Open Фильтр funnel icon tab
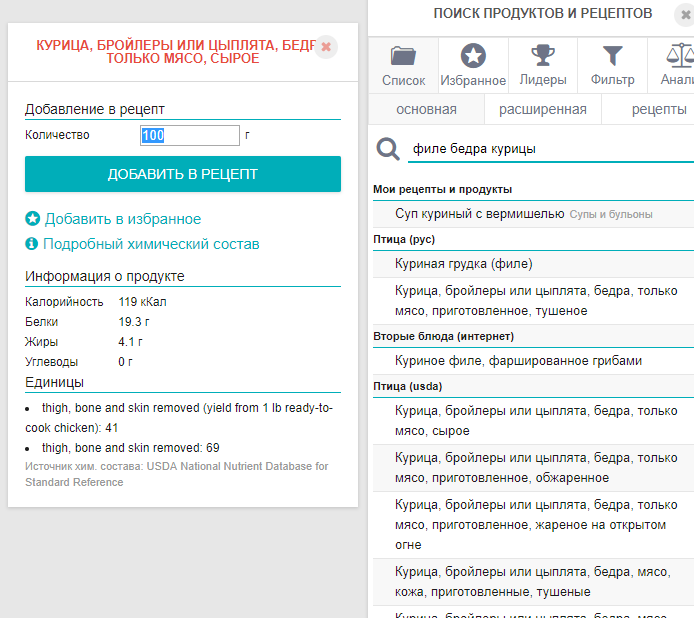694x618 pixels. pyautogui.click(x=613, y=66)
